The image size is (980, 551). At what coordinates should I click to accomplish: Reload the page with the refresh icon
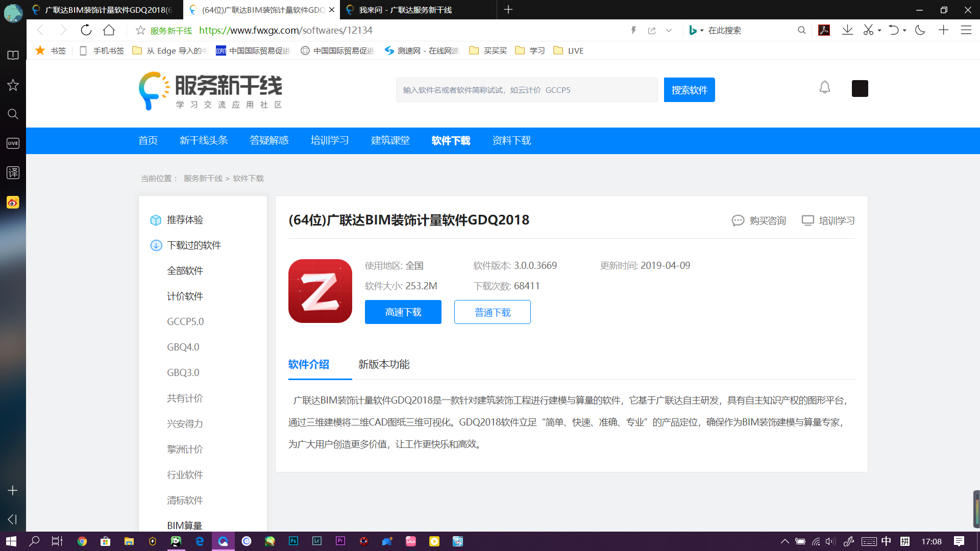(86, 30)
